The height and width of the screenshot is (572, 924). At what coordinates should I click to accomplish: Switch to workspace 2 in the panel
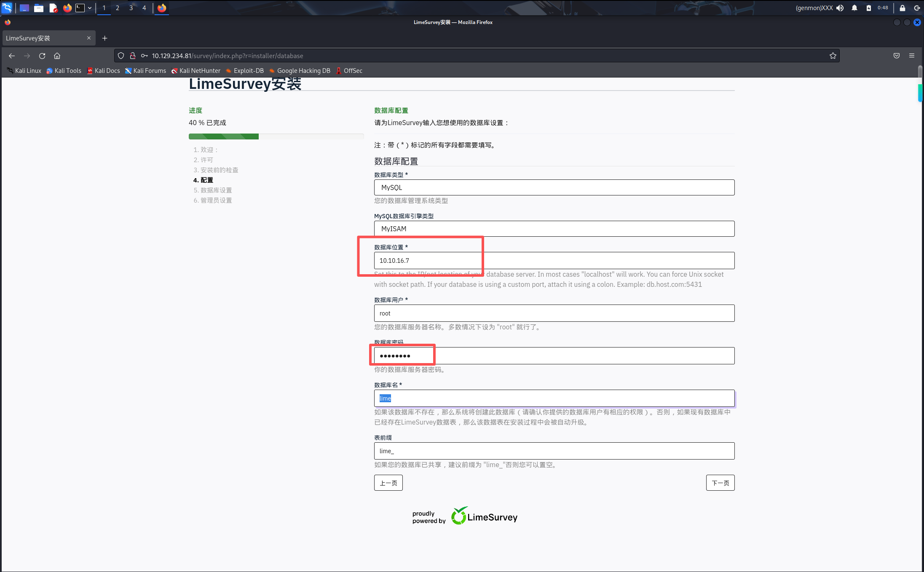point(117,8)
